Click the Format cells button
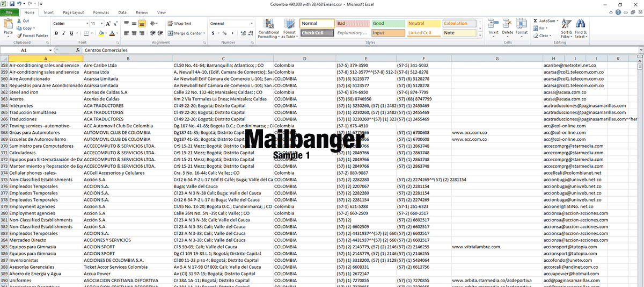This screenshot has width=644, height=287. pyautogui.click(x=523, y=28)
